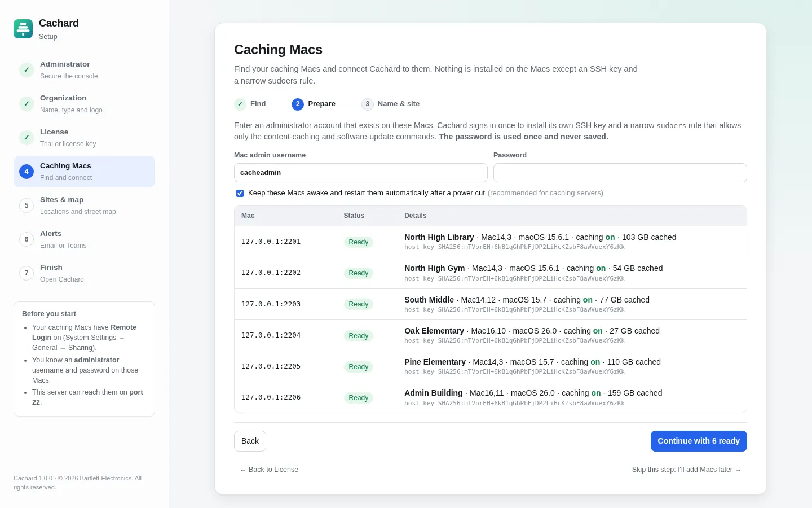Click Continue with 6 ready button

coord(699,441)
